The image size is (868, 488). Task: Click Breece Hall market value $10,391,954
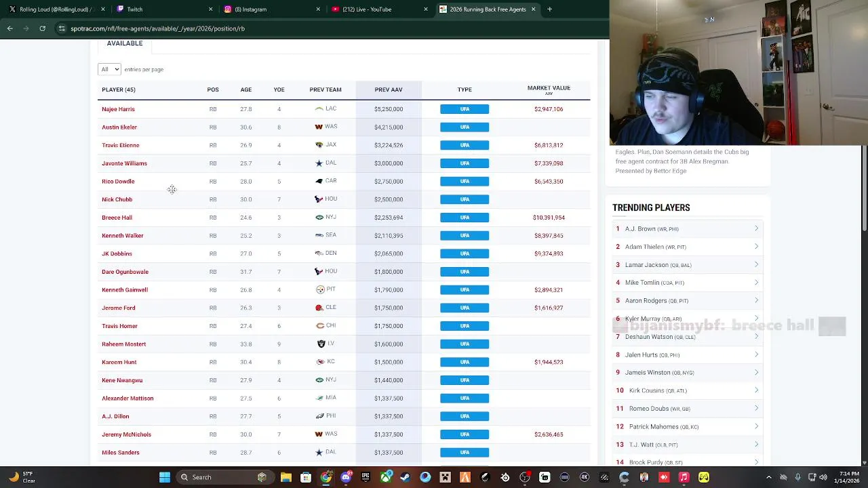tap(549, 218)
